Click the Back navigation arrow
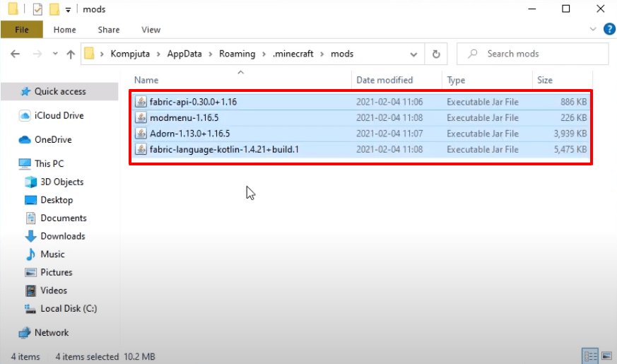 point(15,54)
